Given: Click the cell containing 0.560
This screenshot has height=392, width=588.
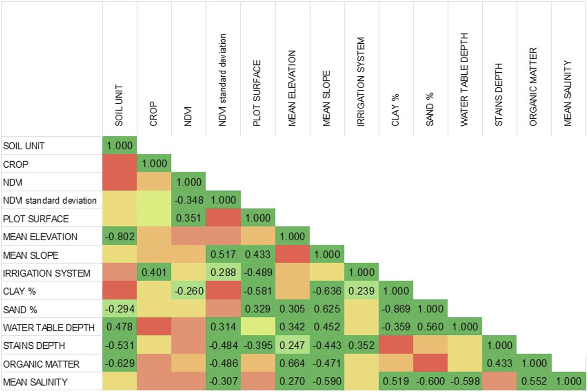Looking at the screenshot, I should pos(430,327).
